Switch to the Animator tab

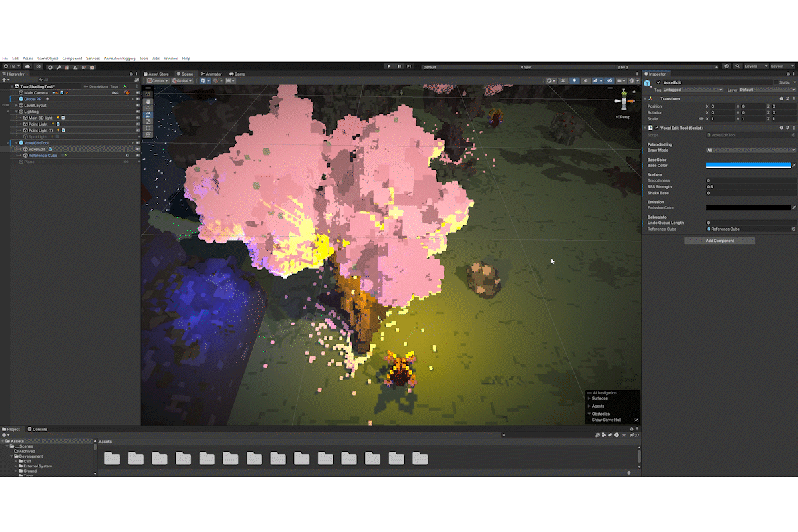pyautogui.click(x=211, y=74)
